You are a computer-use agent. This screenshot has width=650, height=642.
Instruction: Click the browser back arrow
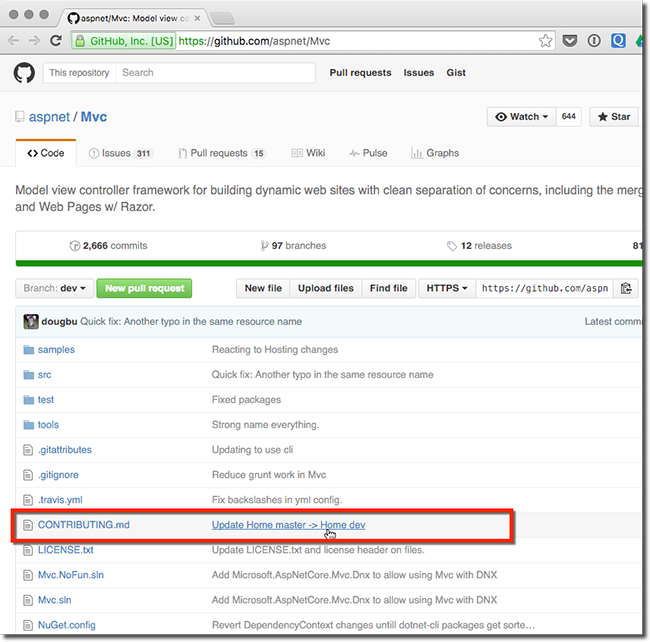coord(14,41)
